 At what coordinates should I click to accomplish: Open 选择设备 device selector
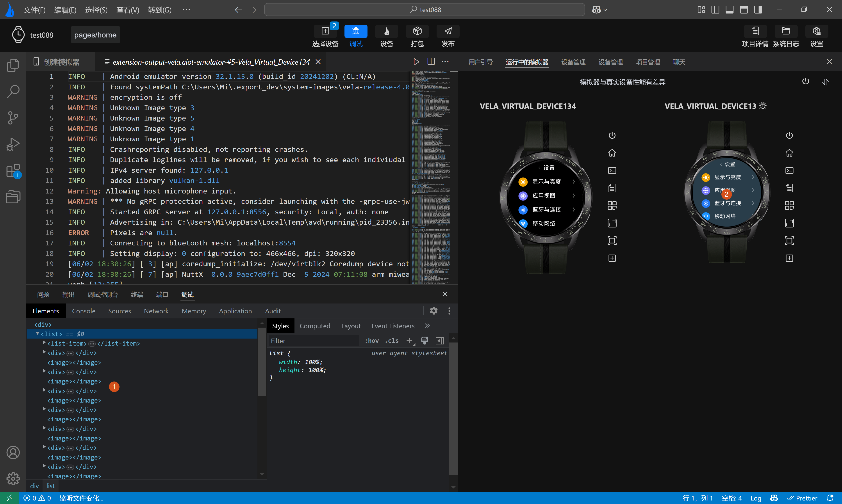pyautogui.click(x=325, y=31)
